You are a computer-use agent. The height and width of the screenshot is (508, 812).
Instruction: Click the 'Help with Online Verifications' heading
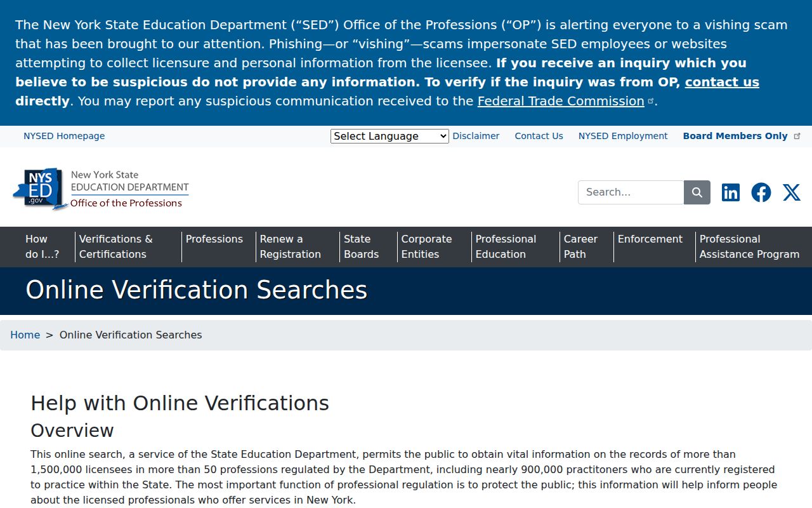coord(180,403)
